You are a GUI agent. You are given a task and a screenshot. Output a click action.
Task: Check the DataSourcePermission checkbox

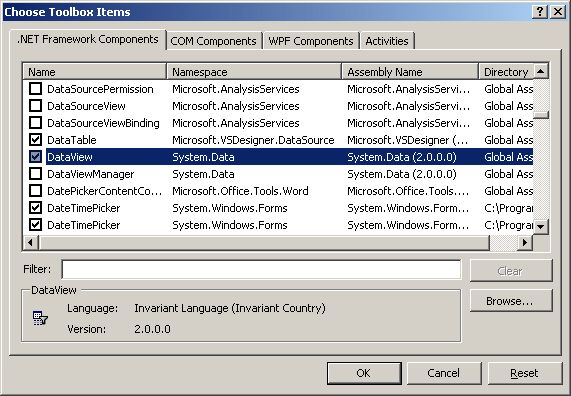click(x=35, y=89)
